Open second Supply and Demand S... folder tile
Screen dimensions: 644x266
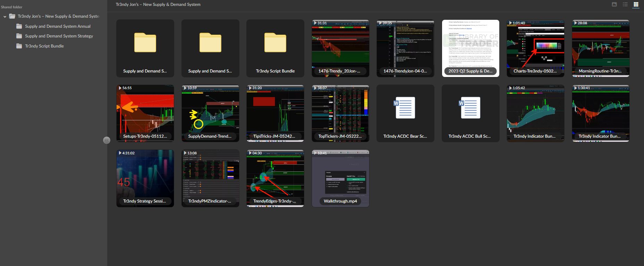coord(210,48)
